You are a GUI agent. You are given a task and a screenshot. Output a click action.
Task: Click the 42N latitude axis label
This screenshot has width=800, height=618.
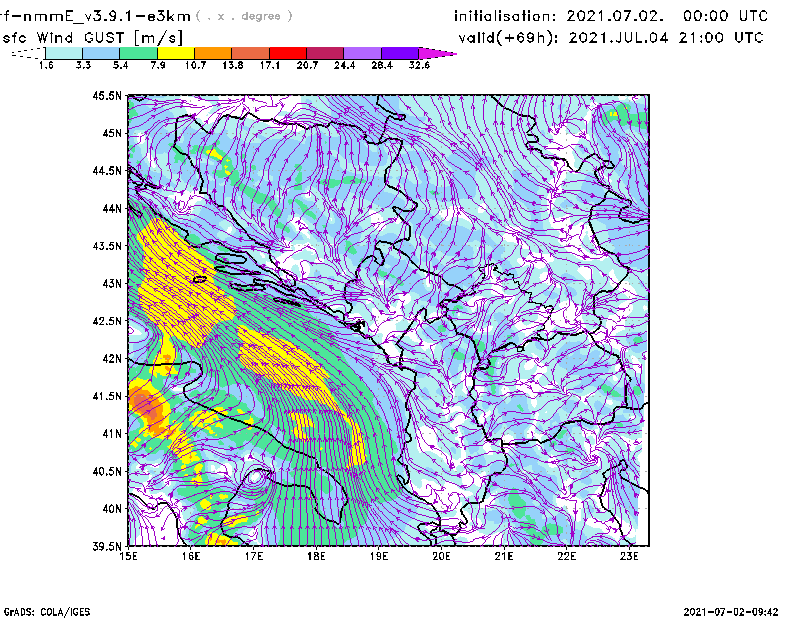(x=112, y=359)
